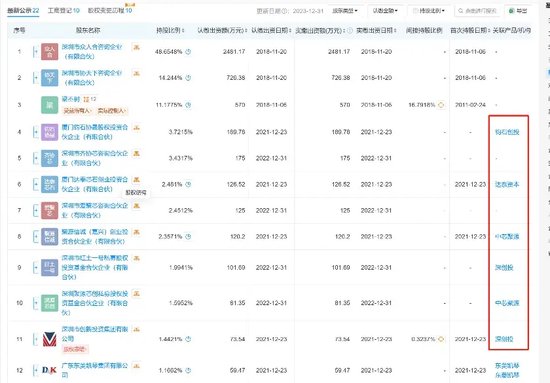The width and height of the screenshot is (550, 383).
Task: Open row 8 related institution link
Action: coord(507,237)
